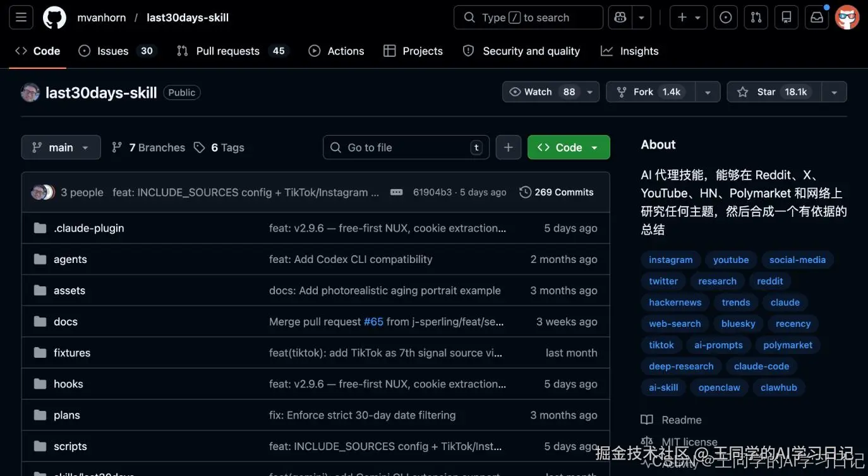Open mvanhorn owner link
The image size is (868, 476).
pyautogui.click(x=102, y=18)
